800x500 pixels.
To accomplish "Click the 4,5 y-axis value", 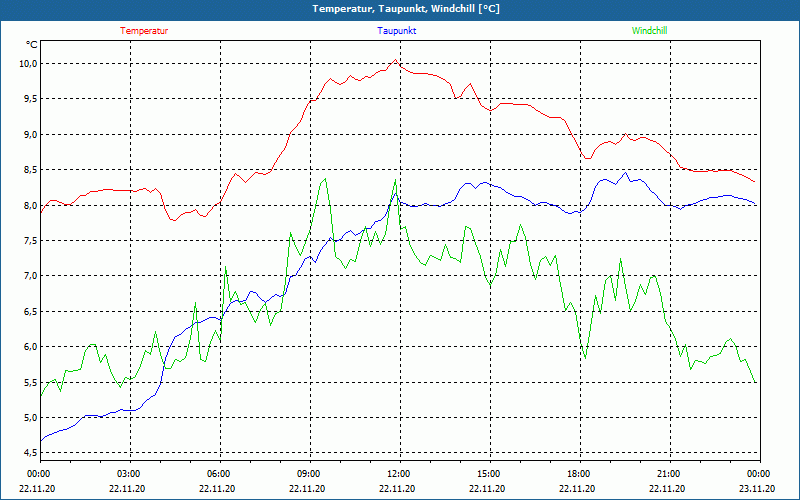I will (30, 453).
